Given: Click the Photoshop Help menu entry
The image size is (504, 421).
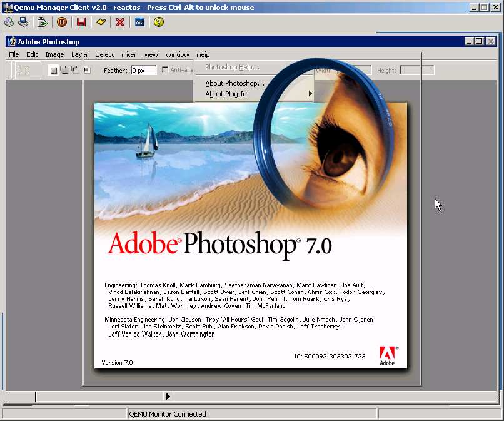Looking at the screenshot, I should [232, 67].
